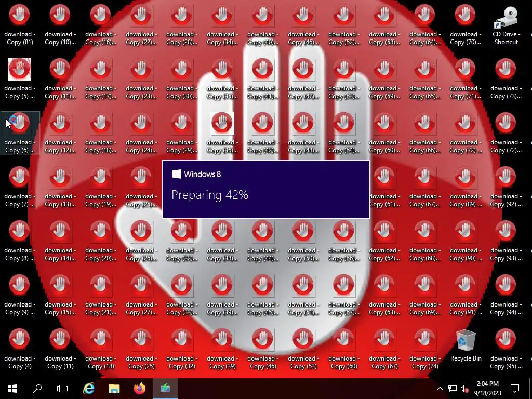The height and width of the screenshot is (399, 532).
Task: Select download - Copy (95) icon
Action: point(506,349)
